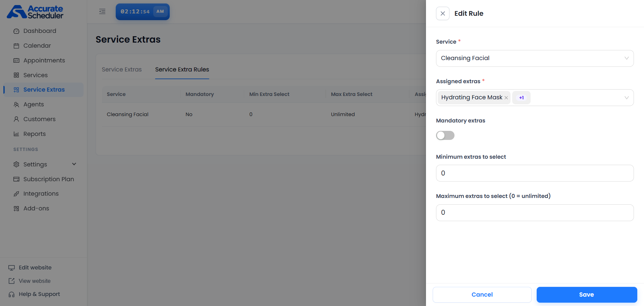Click the Calendar icon in sidebar
This screenshot has width=644, height=306.
[16, 46]
